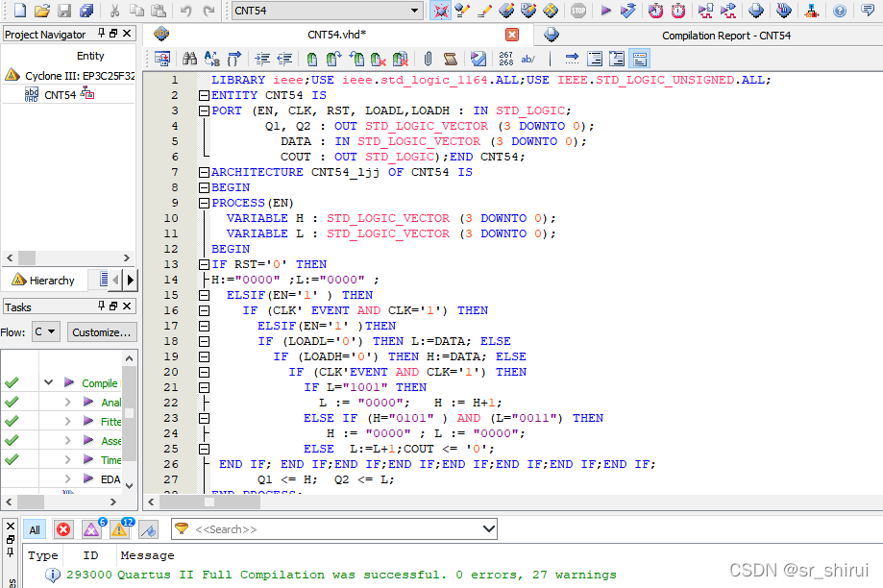Toggle the flagged messages filter
The width and height of the screenshot is (883, 588).
point(148,529)
